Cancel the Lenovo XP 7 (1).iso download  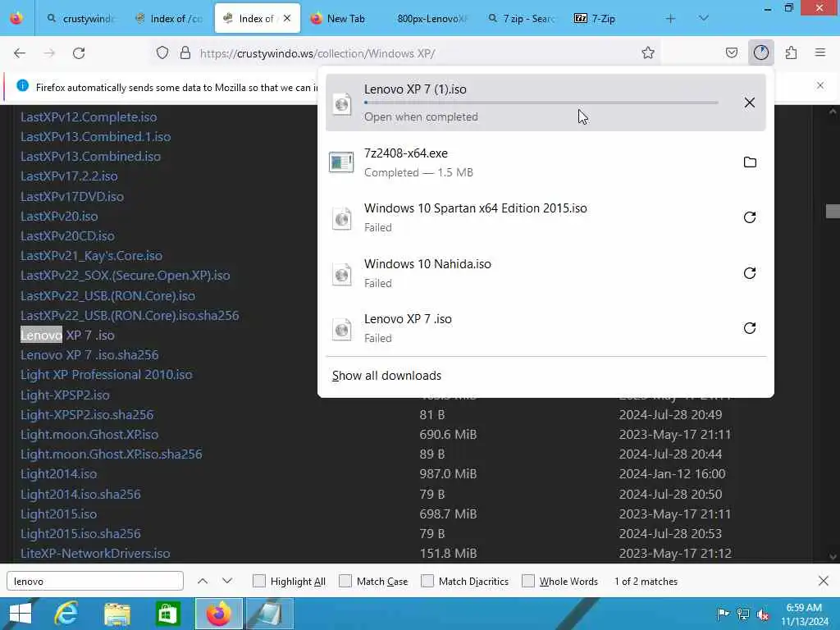[750, 103]
